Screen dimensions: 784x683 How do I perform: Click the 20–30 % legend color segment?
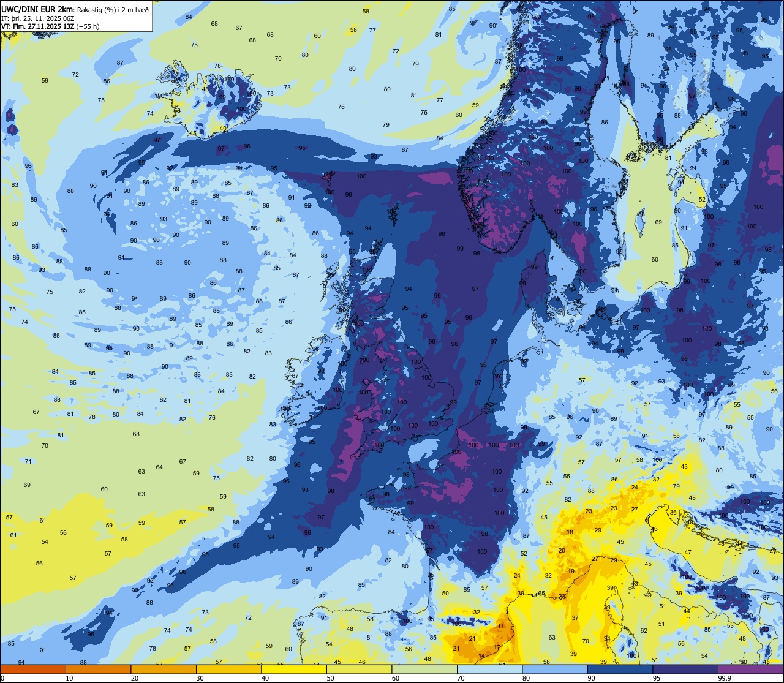164,670
